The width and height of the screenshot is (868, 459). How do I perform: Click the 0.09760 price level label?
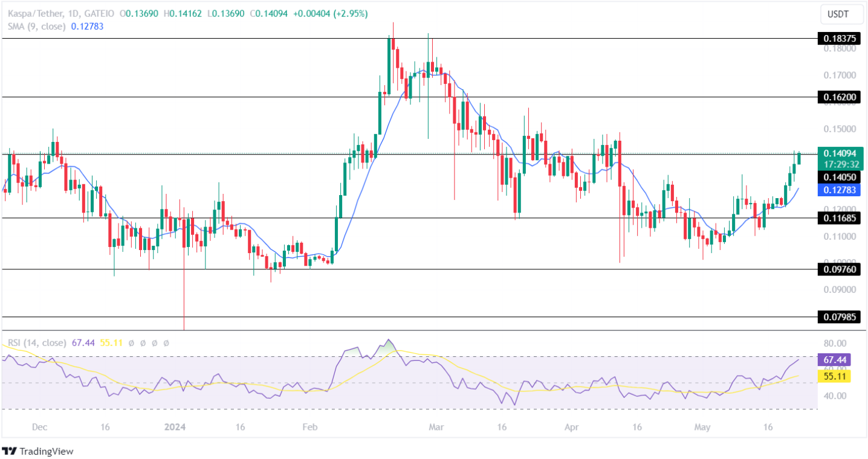tap(839, 269)
